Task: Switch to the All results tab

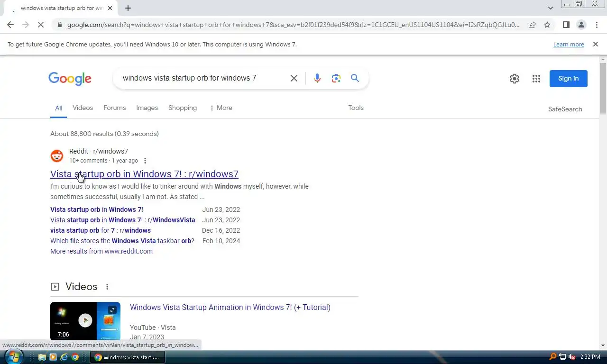Action: tap(58, 108)
